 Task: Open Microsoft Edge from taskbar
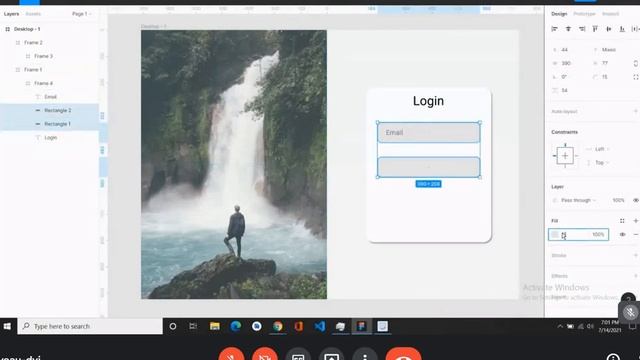click(x=236, y=327)
